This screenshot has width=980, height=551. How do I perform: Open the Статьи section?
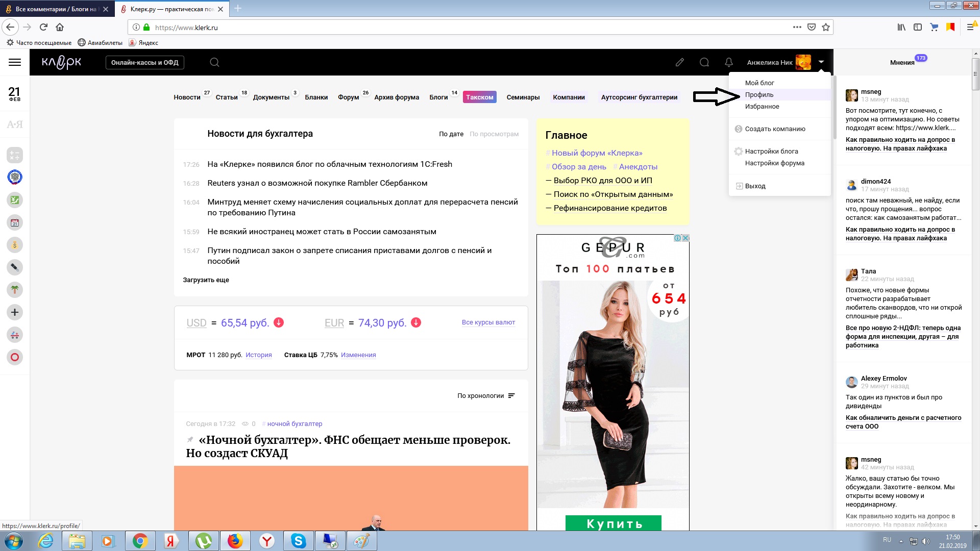point(227,97)
